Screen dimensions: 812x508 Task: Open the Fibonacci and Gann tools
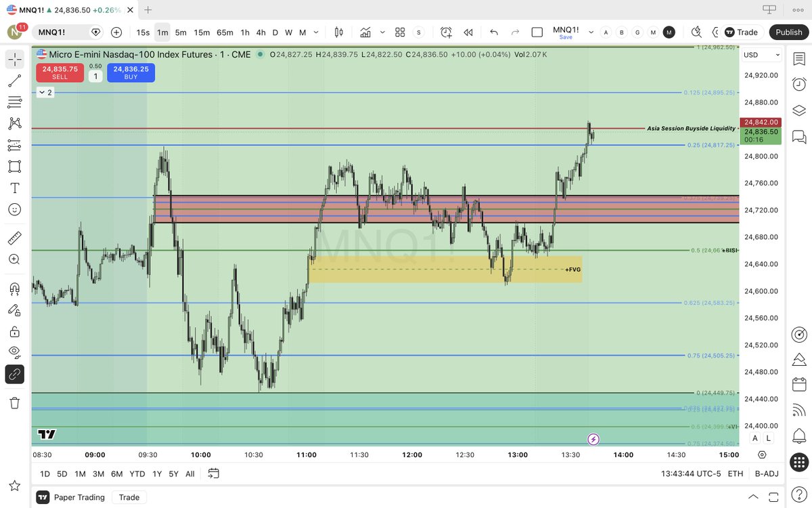pyautogui.click(x=14, y=102)
